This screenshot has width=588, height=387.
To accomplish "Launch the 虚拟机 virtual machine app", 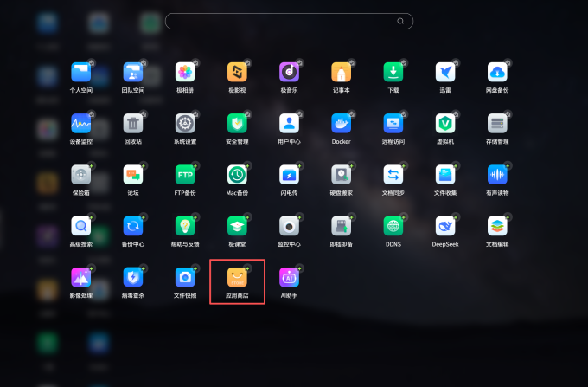I will click(445, 124).
